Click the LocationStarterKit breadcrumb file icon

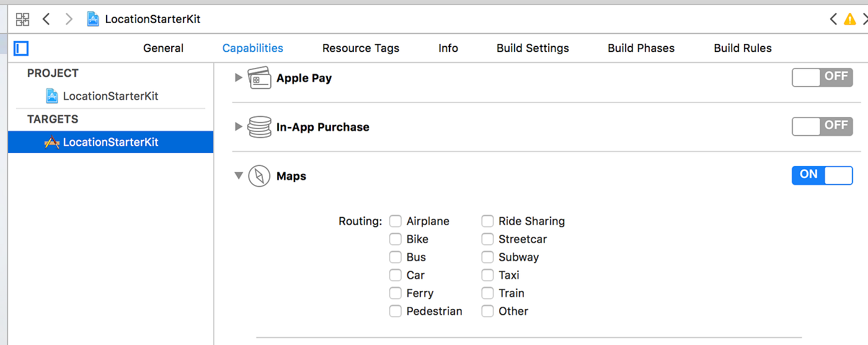tap(93, 19)
